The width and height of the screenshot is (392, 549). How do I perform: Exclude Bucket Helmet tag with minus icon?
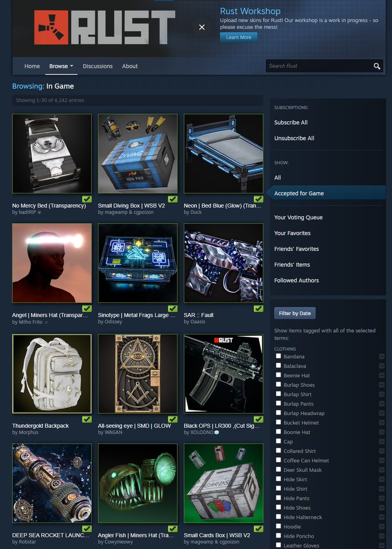pyautogui.click(x=381, y=423)
